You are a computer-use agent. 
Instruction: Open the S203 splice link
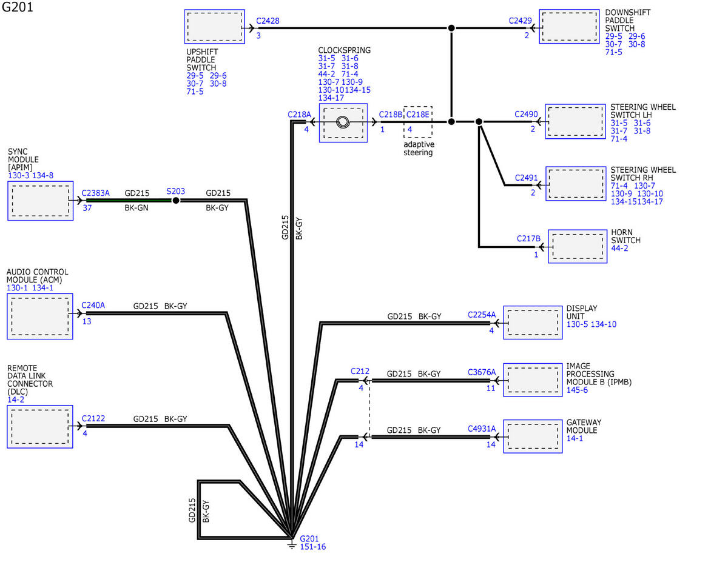click(x=175, y=192)
